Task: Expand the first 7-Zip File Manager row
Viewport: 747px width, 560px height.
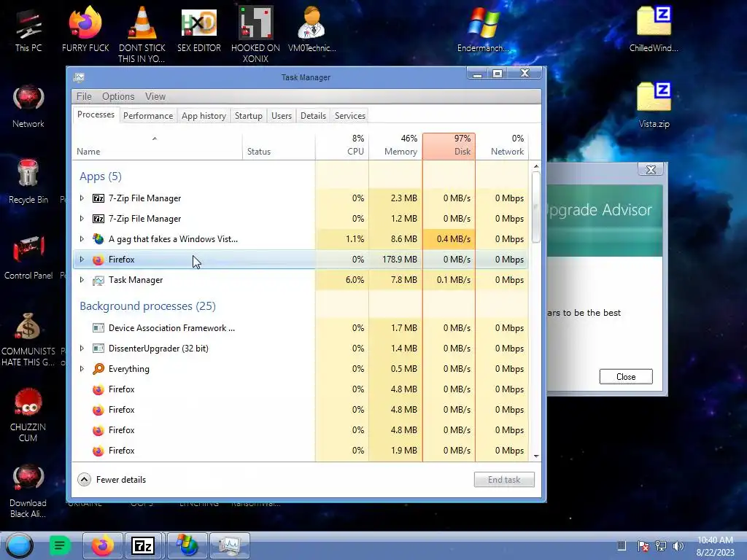Action: tap(82, 198)
